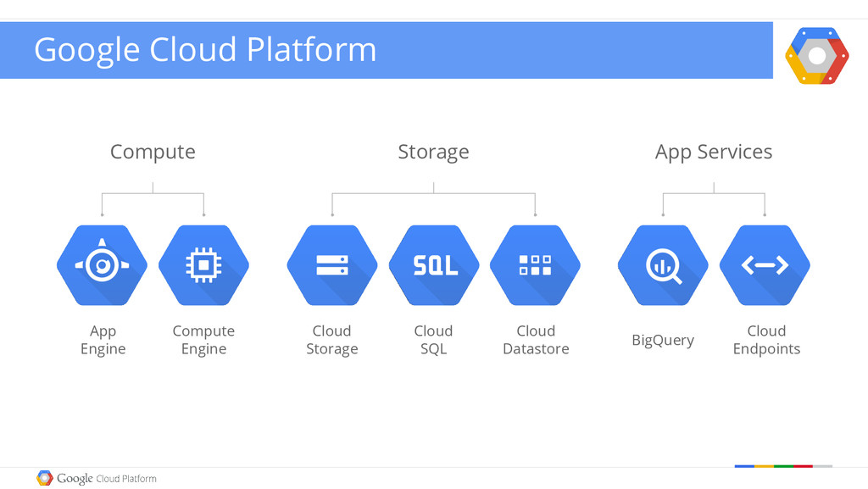The image size is (868, 489).
Task: Click the BigQuery label text
Action: (x=663, y=340)
